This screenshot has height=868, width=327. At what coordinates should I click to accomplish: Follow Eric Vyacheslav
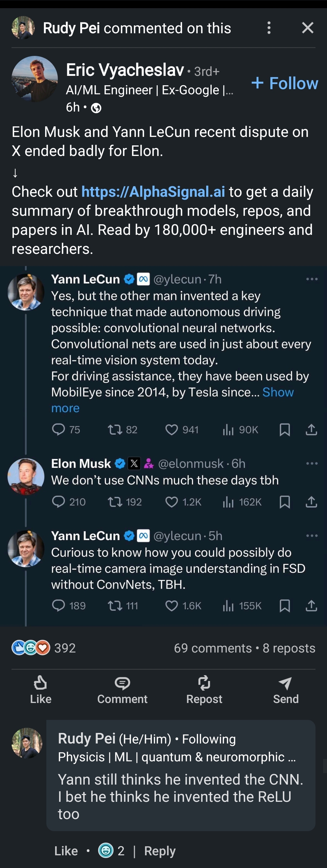pyautogui.click(x=285, y=83)
